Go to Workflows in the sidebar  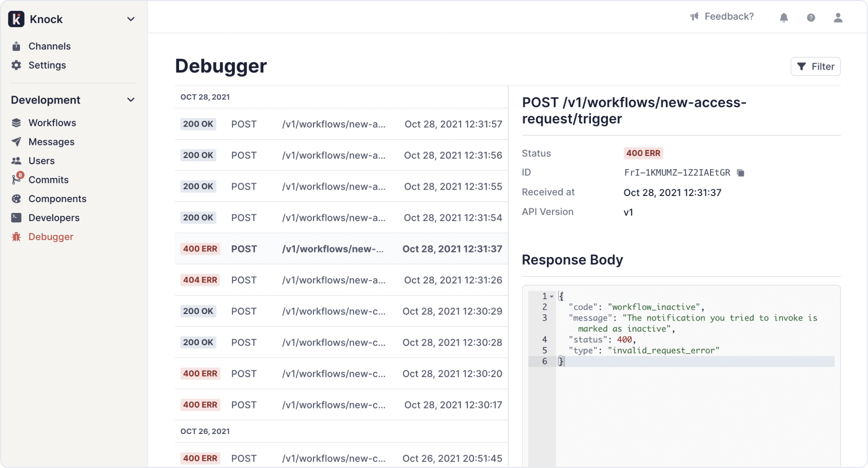pyautogui.click(x=52, y=122)
